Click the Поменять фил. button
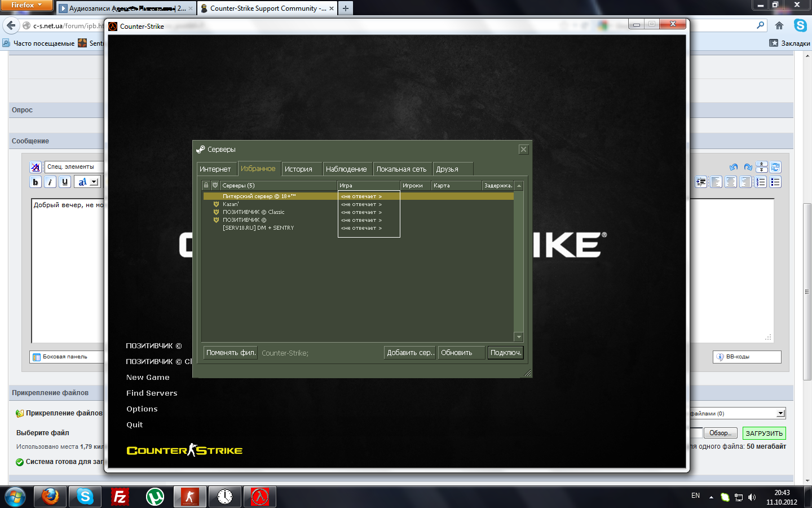812x508 pixels. pyautogui.click(x=231, y=353)
